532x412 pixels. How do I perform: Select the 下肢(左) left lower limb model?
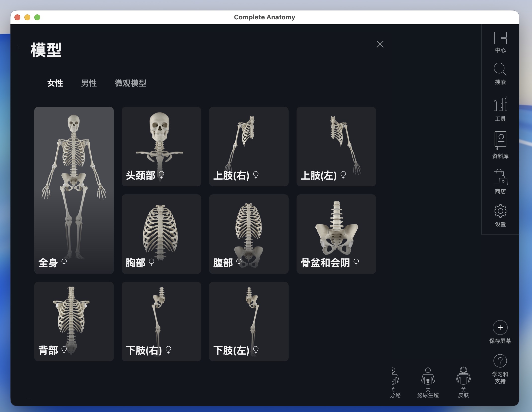coord(249,322)
